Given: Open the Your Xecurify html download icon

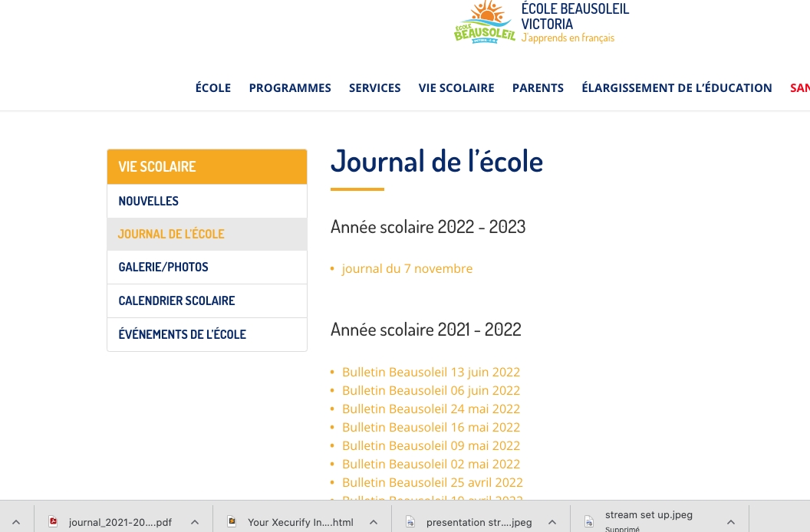Looking at the screenshot, I should tap(232, 522).
